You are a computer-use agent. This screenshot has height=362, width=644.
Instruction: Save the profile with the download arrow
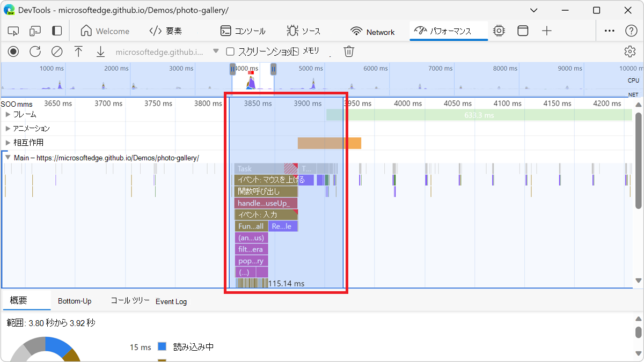[100, 51]
